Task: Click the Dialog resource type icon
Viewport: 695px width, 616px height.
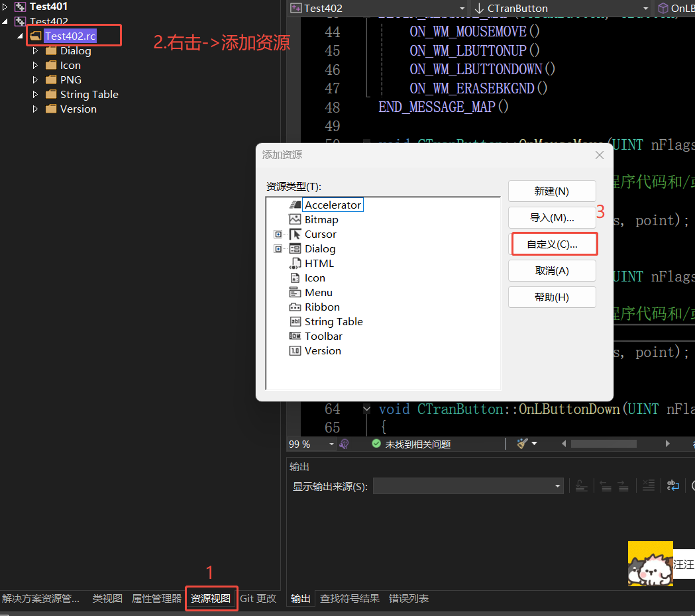Action: 295,248
